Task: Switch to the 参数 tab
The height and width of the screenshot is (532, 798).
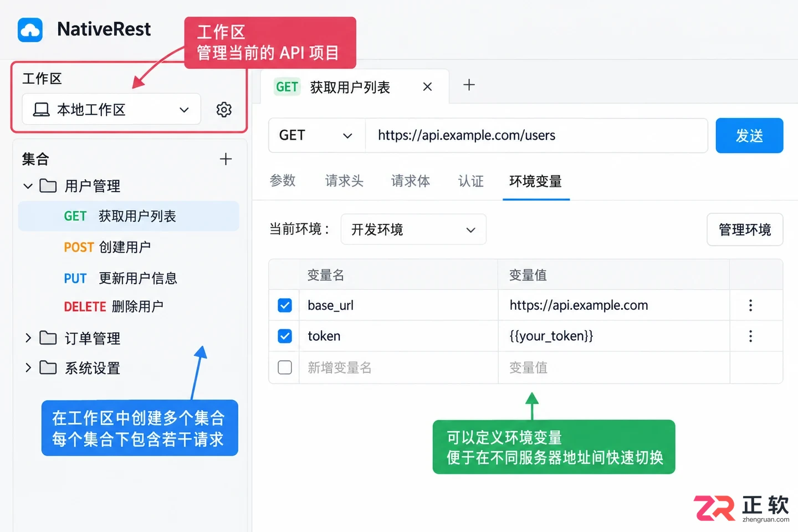Action: coord(283,181)
